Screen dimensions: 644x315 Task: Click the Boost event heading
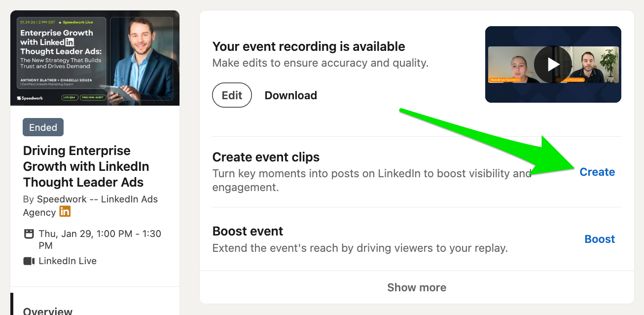click(248, 231)
